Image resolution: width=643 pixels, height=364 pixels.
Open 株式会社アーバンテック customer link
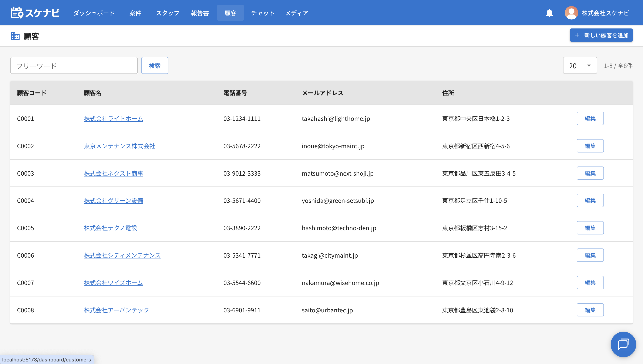pos(116,310)
